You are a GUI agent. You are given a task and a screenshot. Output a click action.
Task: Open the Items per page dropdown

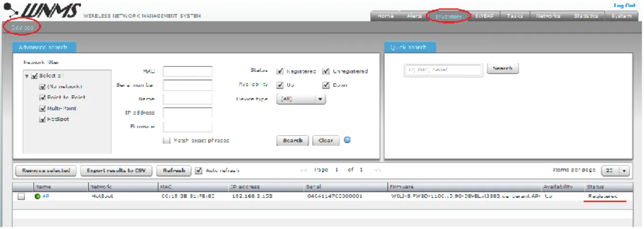pos(615,171)
